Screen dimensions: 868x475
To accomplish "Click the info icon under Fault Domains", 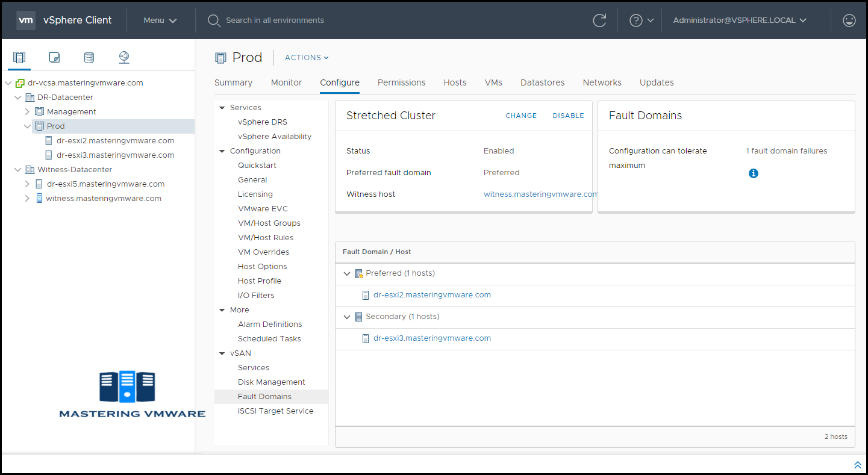I will point(753,173).
